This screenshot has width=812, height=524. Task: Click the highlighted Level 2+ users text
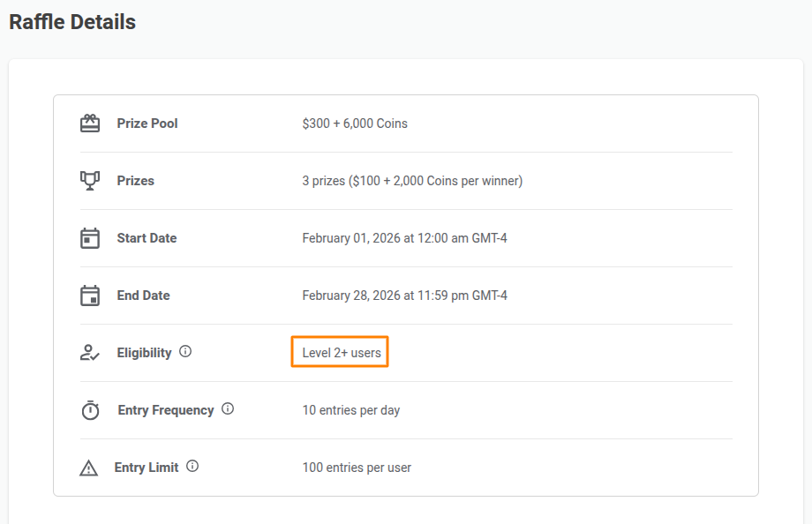(342, 353)
